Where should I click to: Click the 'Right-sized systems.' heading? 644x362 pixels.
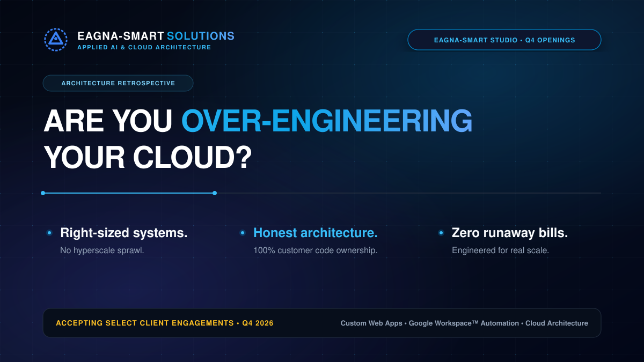(124, 233)
